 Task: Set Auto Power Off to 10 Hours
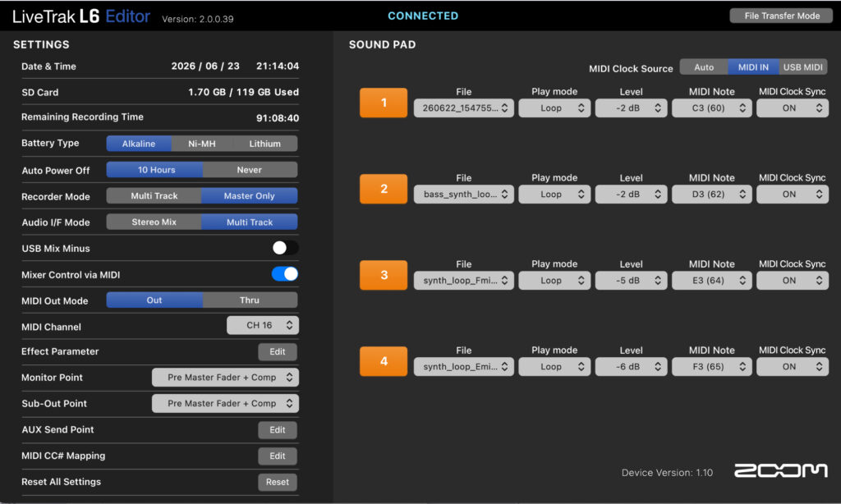tap(156, 169)
